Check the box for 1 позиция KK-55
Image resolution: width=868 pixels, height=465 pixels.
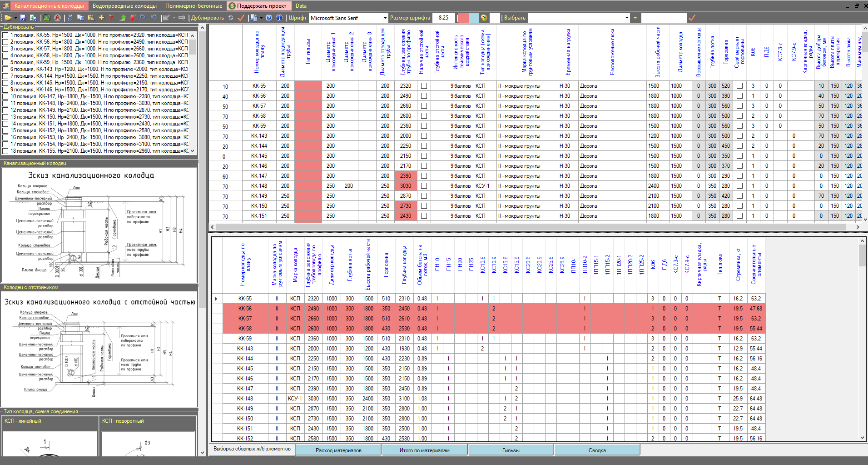coord(5,35)
